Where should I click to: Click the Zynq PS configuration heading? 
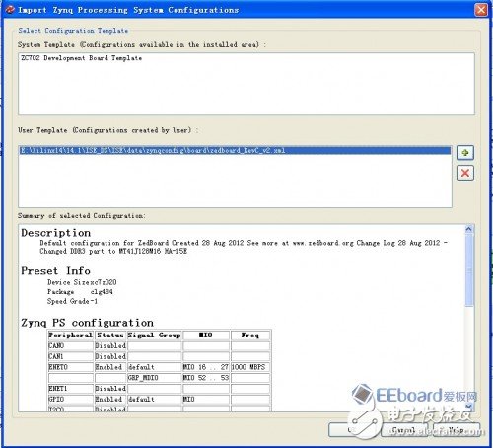pyautogui.click(x=87, y=323)
